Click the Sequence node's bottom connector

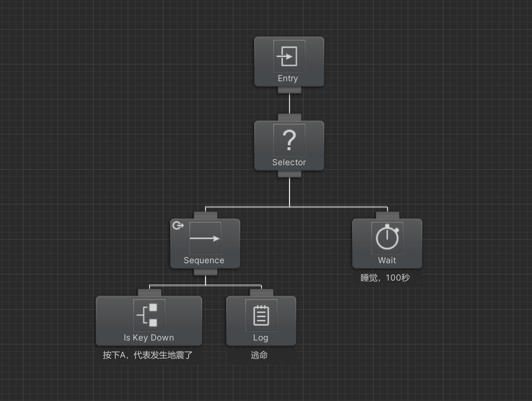(x=206, y=272)
